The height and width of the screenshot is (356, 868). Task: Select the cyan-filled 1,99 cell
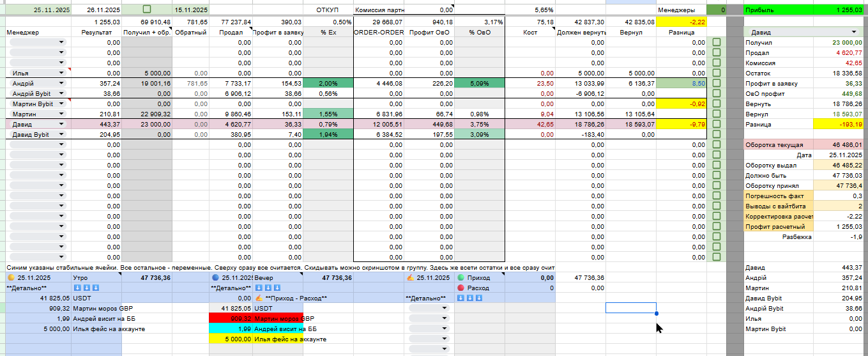tap(231, 329)
